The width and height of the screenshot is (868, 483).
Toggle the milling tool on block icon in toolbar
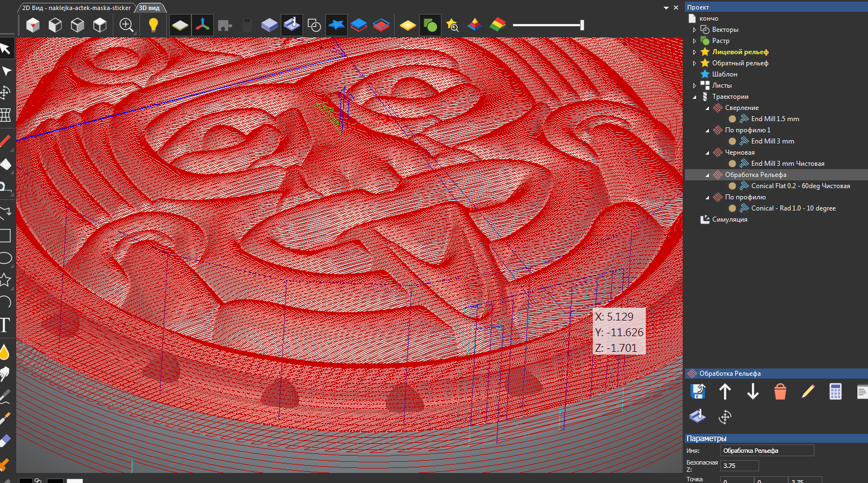(292, 25)
